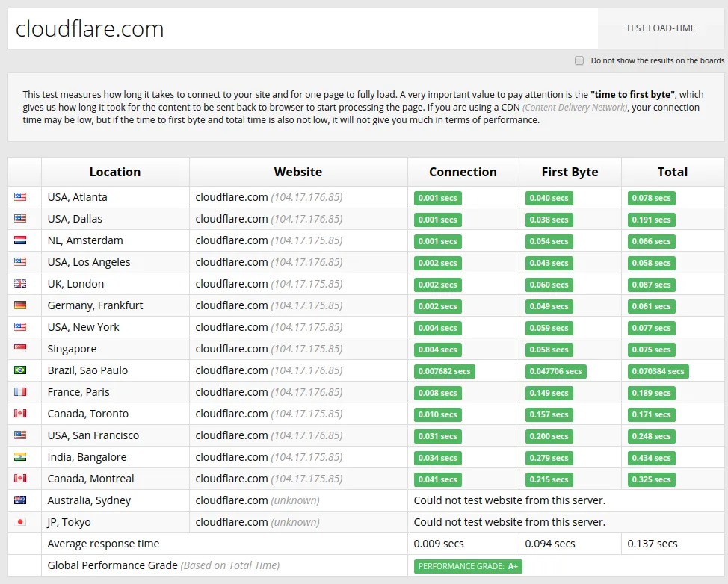Screen dimensions: 728x584
Task: Click the USA flag in the Dallas row
Action: click(20, 219)
